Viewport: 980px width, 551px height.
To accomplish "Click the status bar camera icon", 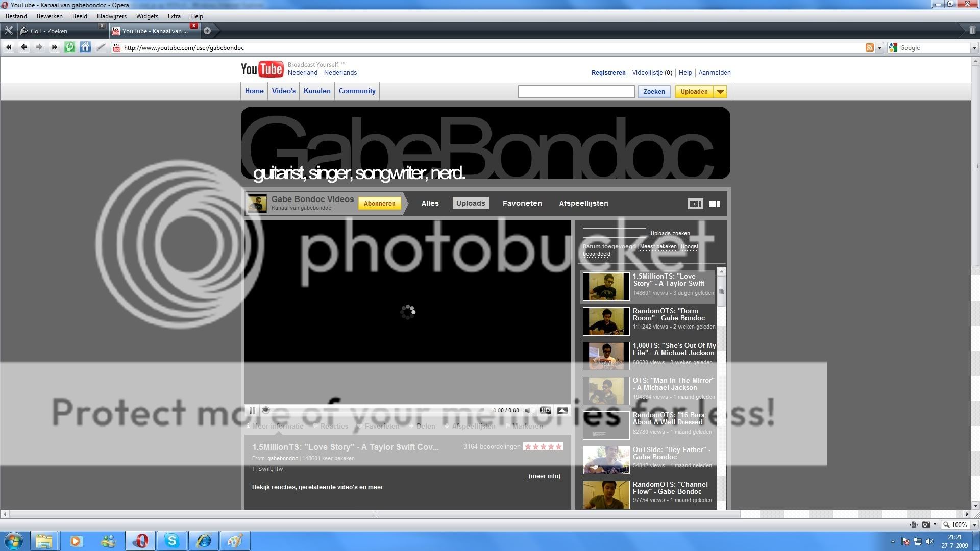I will (926, 524).
